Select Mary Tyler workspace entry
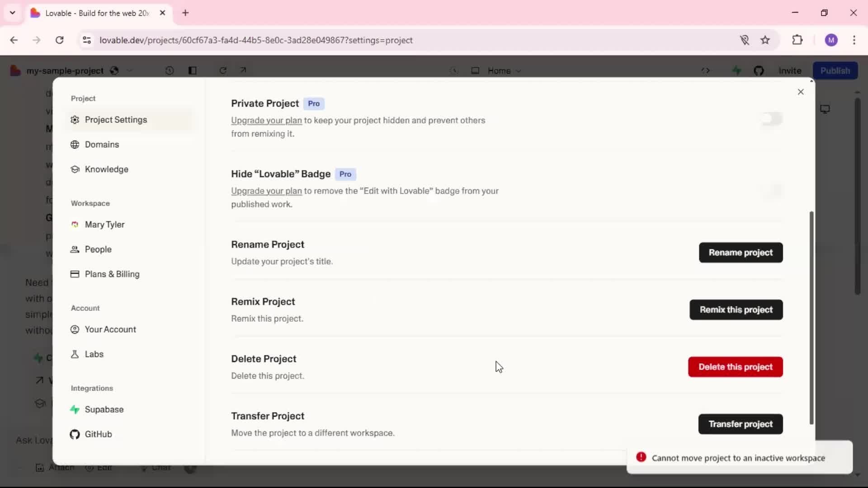The image size is (868, 488). coord(104,225)
